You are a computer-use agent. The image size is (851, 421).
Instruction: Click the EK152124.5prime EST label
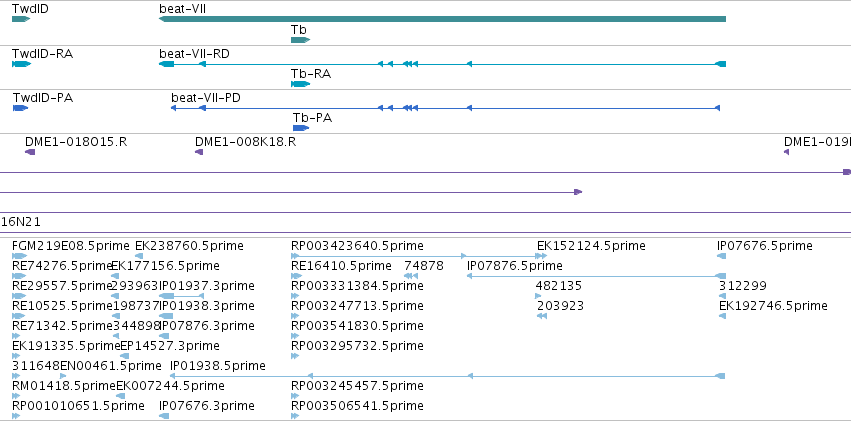[x=591, y=246]
